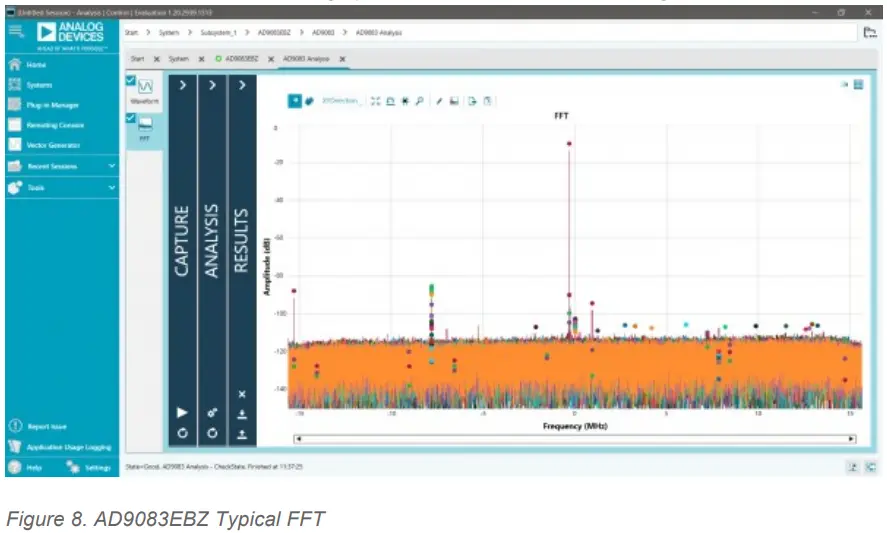
Task: Open the XYDirection zoom dropdown
Action: (341, 101)
